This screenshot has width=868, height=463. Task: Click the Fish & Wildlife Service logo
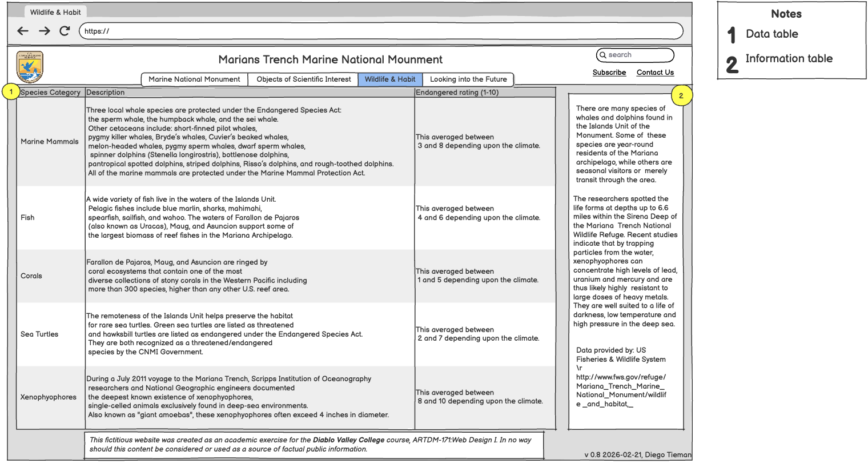click(30, 67)
